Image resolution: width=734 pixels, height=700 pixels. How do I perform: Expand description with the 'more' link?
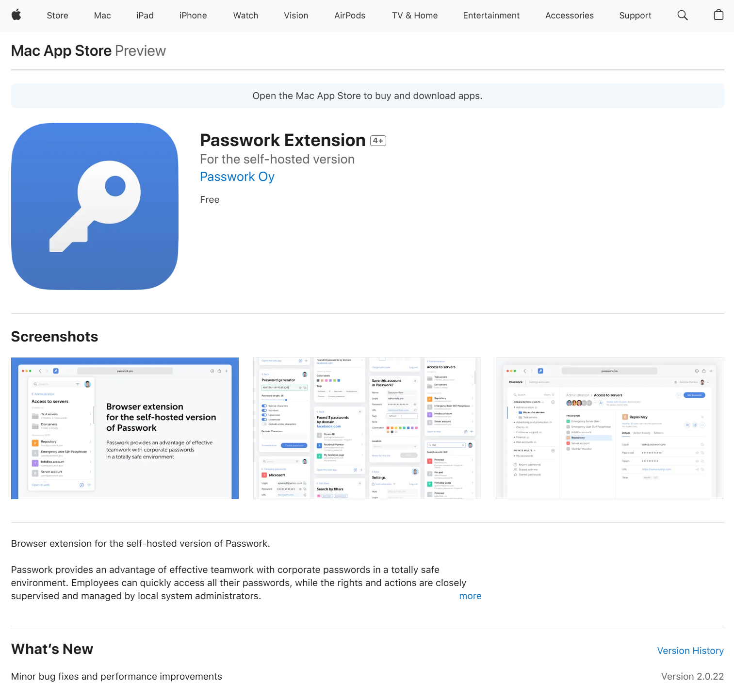click(470, 596)
